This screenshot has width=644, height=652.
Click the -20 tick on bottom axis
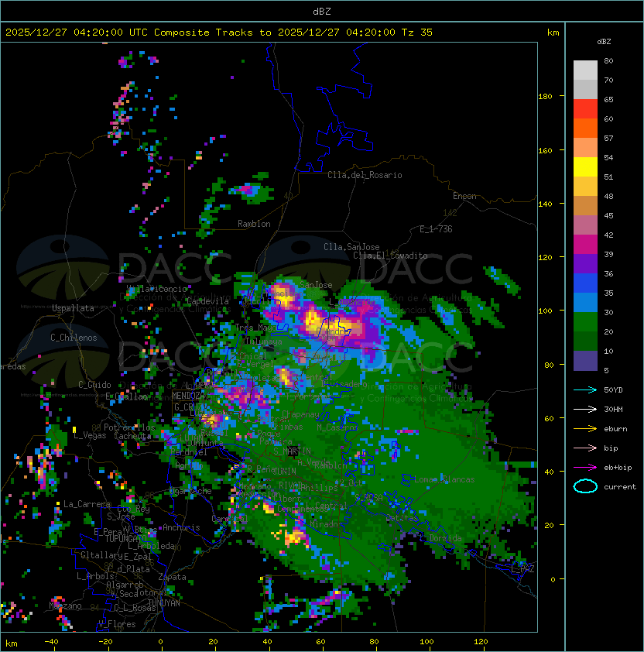tap(105, 642)
